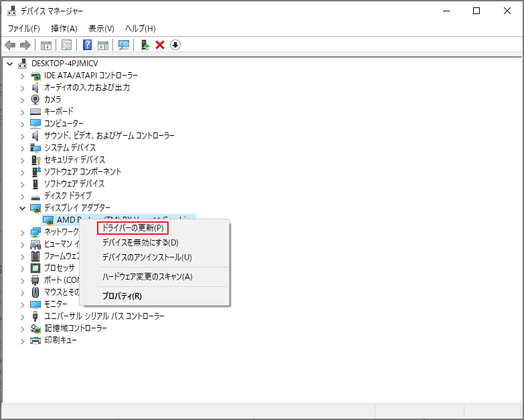
Task: Open the blue Help question-mark icon
Action: [x=87, y=45]
